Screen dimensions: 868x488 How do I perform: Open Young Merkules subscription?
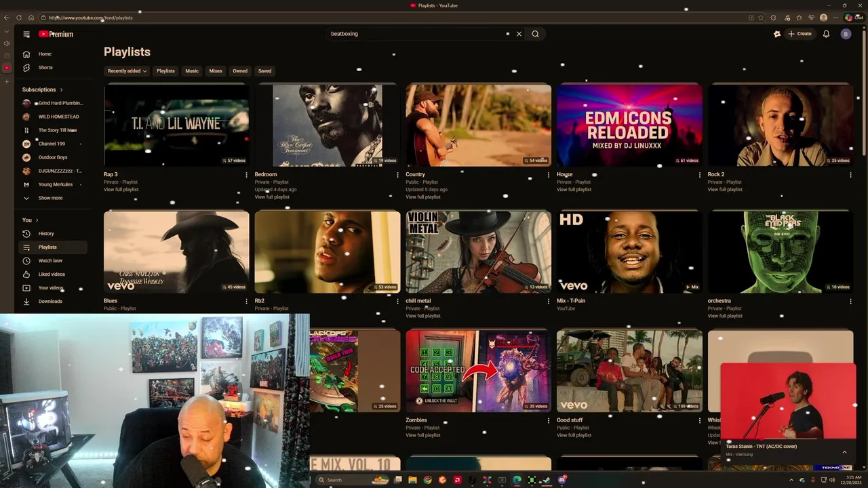pos(53,184)
